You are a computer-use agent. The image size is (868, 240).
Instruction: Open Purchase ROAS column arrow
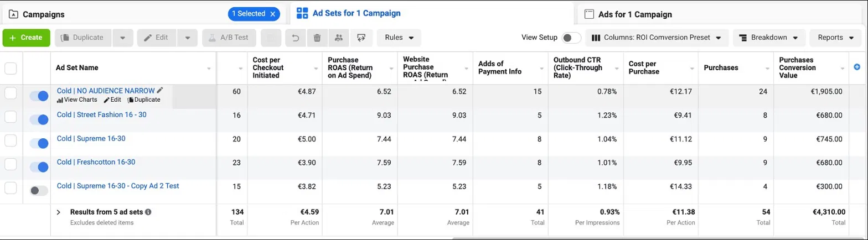pos(391,69)
